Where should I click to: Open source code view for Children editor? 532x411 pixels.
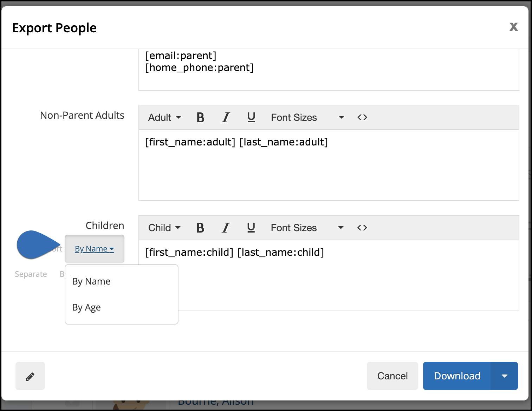tap(362, 228)
